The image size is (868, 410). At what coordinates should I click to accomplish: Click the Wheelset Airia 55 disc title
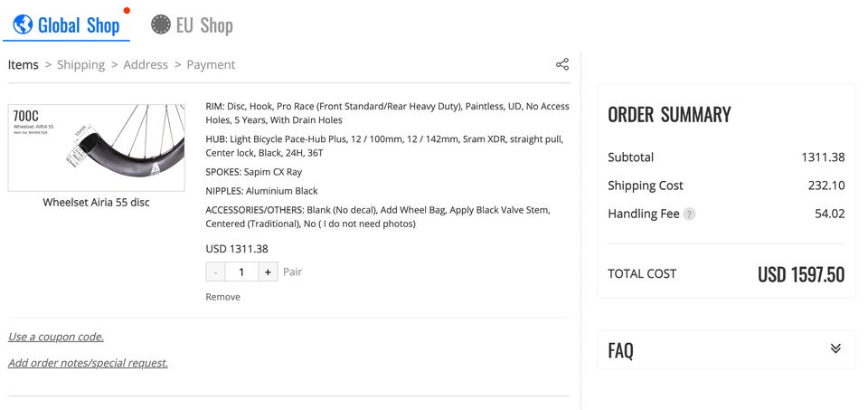[x=97, y=202]
